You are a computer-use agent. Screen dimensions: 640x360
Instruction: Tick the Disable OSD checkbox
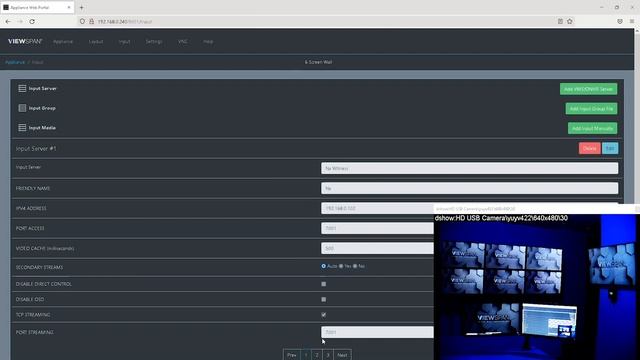tap(324, 299)
